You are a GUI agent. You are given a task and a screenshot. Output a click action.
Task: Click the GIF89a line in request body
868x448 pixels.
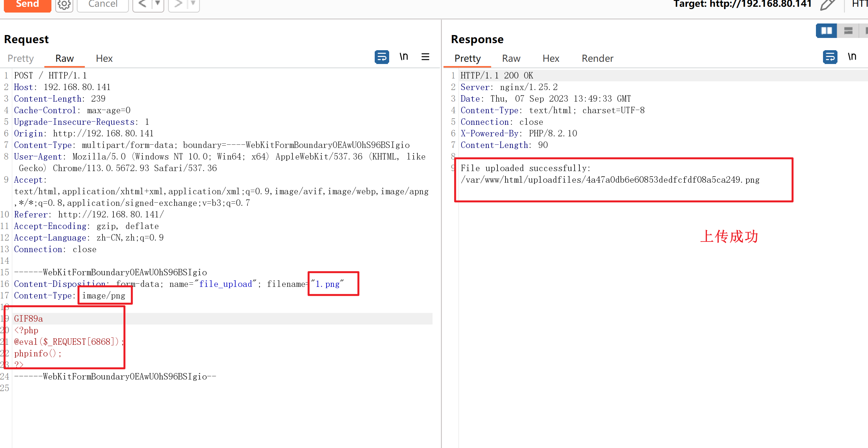click(x=29, y=319)
